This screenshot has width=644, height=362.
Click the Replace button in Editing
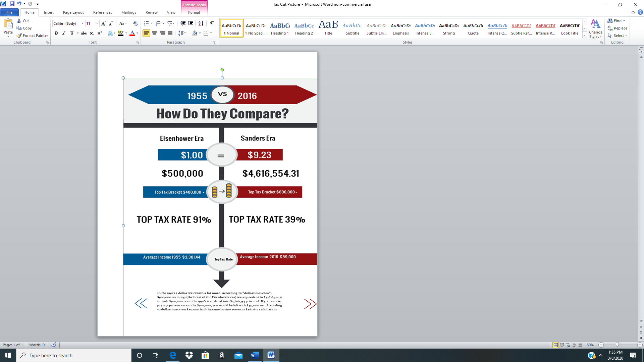(618, 28)
